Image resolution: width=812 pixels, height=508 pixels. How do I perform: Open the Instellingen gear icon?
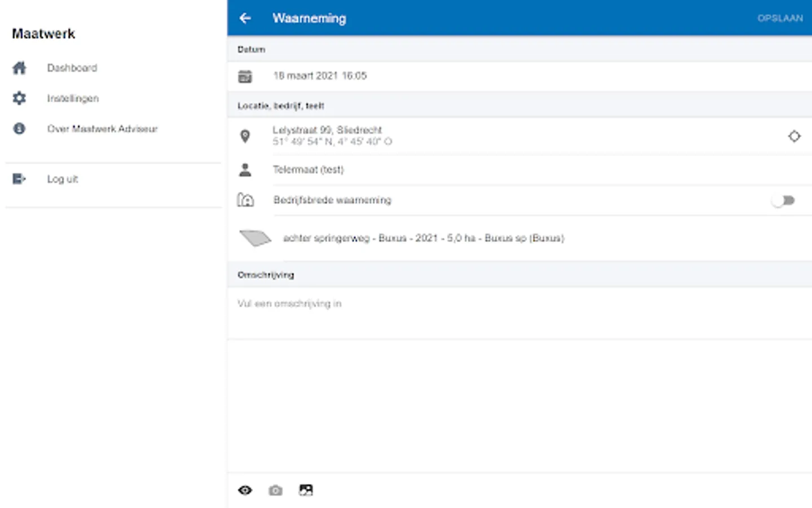click(19, 98)
